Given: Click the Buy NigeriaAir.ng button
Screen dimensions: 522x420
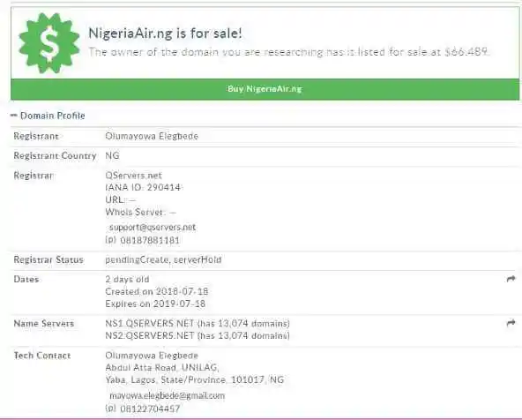Looking at the screenshot, I should point(265,89).
